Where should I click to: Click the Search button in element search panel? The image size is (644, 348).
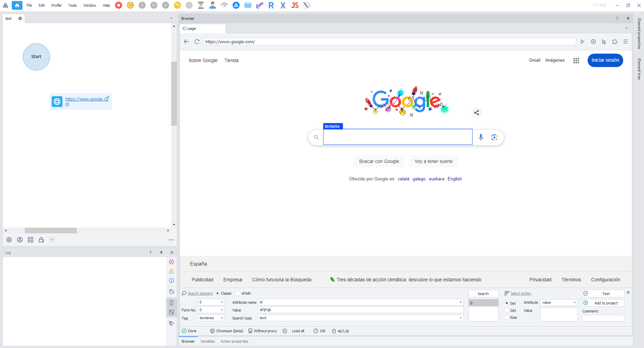tap(483, 294)
